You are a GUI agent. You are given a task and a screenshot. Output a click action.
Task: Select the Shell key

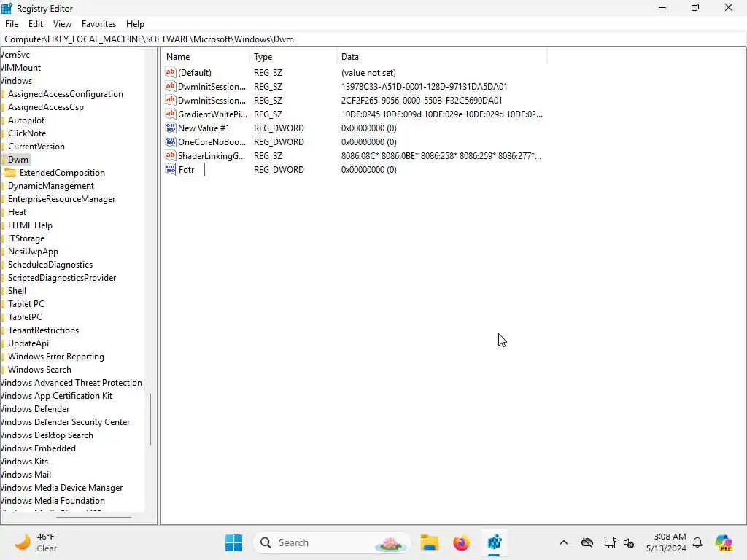[18, 290]
